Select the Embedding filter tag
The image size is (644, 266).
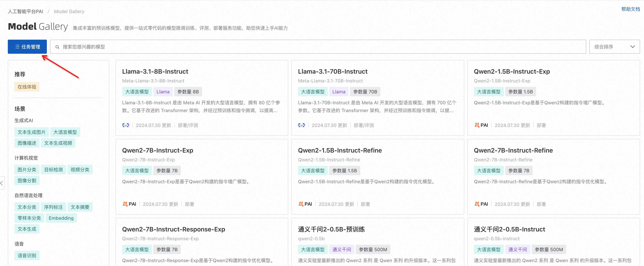point(61,218)
